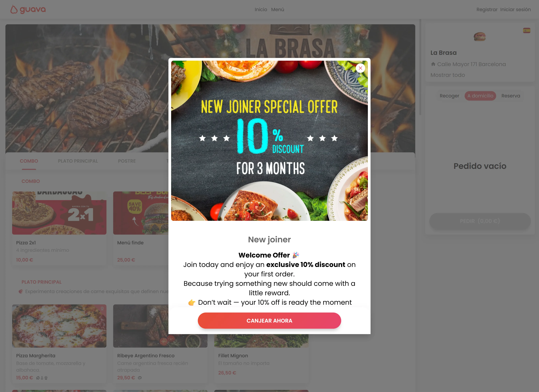This screenshot has width=539, height=392.
Task: Click the CANJEAR AHORA button
Action: [x=269, y=321]
